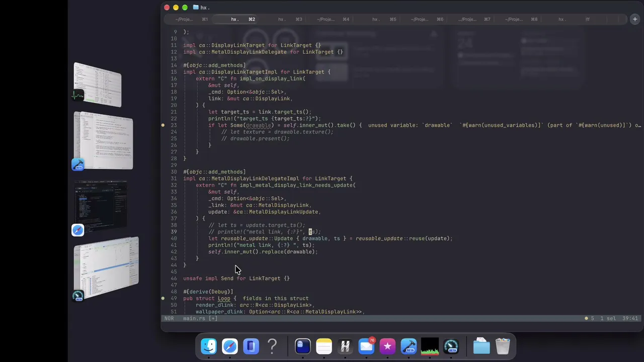Click the warning dot on line 23
Viewport: 644px width, 362px height.
pos(163,125)
